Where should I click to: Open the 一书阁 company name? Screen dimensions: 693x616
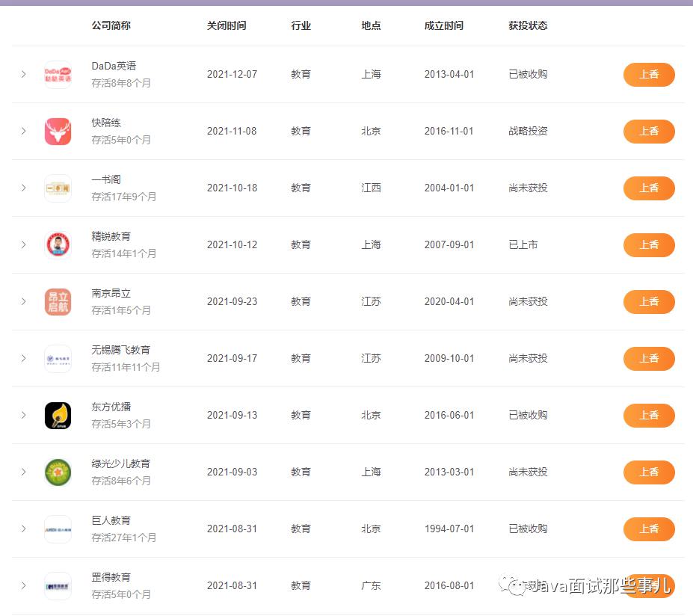pyautogui.click(x=106, y=179)
